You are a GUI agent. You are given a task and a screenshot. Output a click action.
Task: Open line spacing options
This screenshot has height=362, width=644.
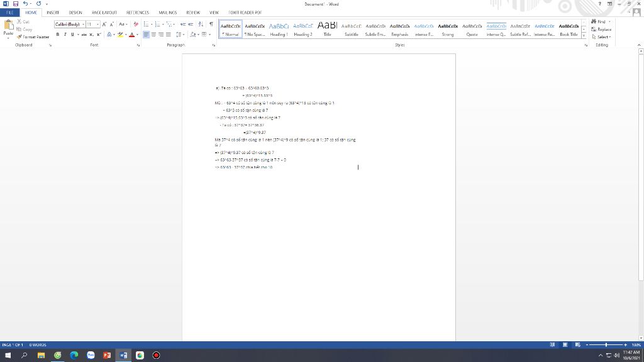pyautogui.click(x=180, y=35)
